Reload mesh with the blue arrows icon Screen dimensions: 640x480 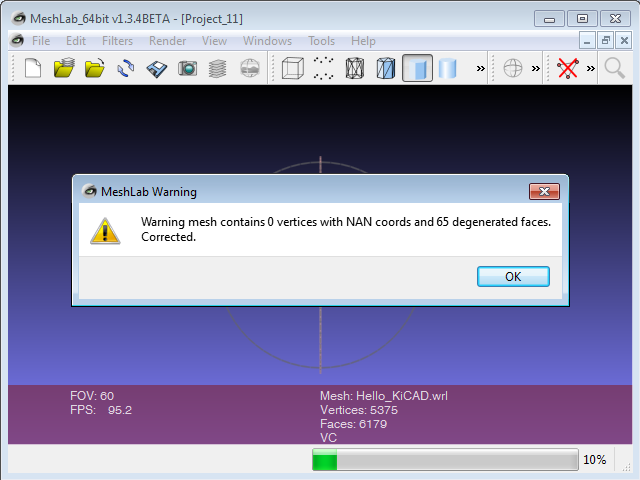126,68
